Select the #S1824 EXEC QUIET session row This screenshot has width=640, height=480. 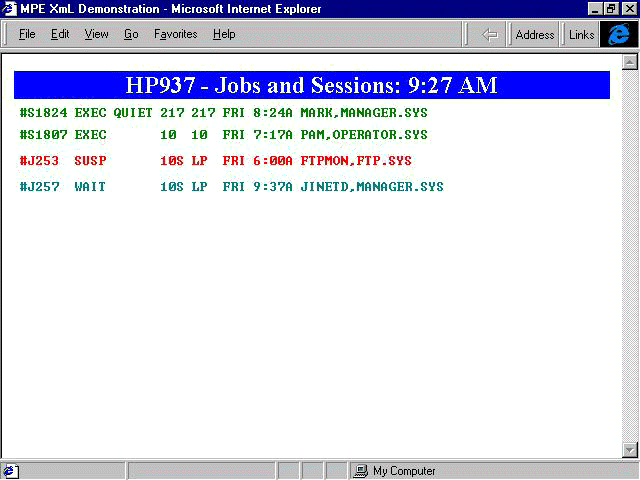click(x=223, y=113)
